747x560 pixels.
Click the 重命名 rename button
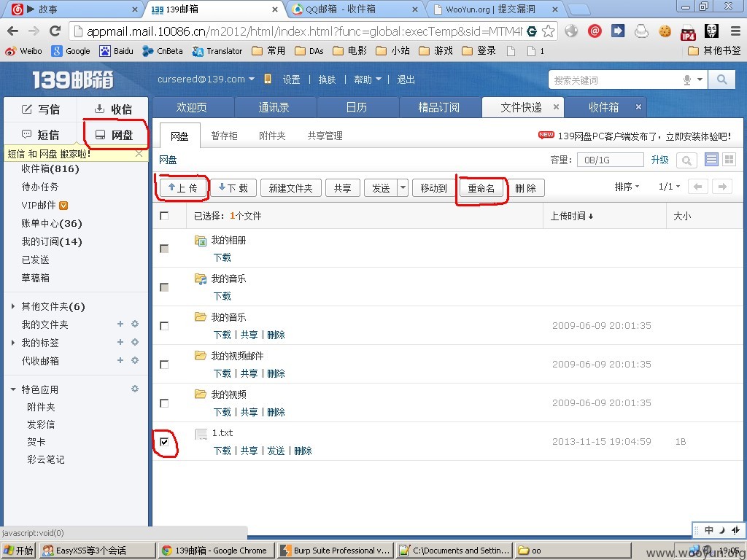pos(481,188)
